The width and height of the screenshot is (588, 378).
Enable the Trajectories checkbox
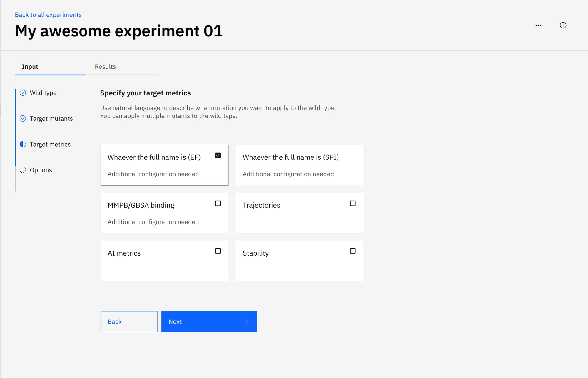coord(353,203)
